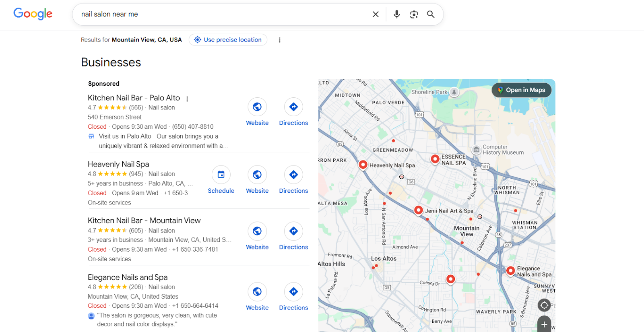Viewport: 644px width, 332px height.
Task: Click Mountain View label on the map
Action: (467, 231)
